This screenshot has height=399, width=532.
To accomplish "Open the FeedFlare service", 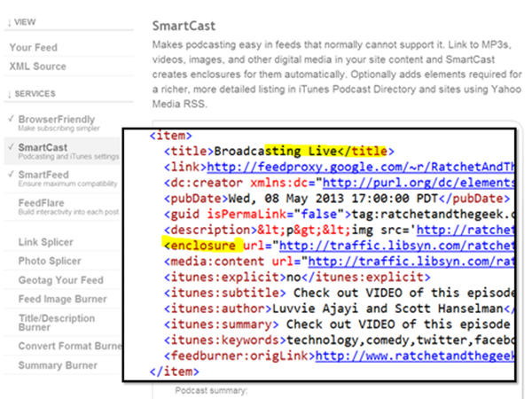I will click(x=41, y=203).
